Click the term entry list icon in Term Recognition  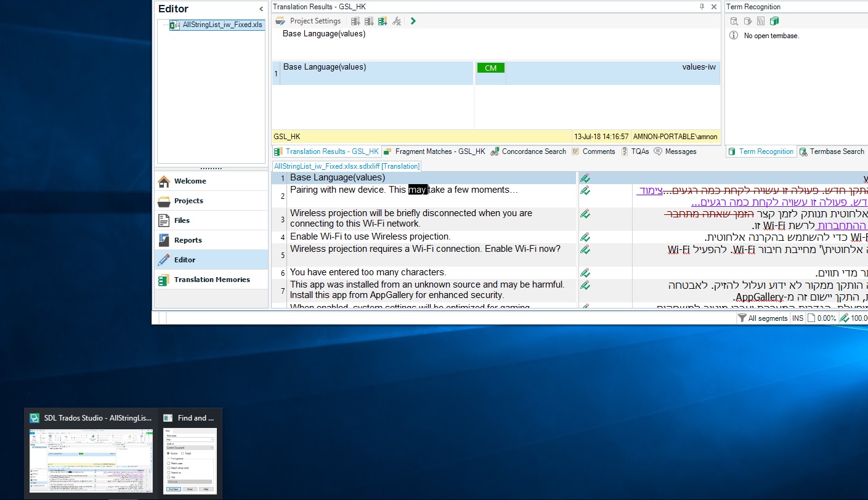pyautogui.click(x=761, y=21)
